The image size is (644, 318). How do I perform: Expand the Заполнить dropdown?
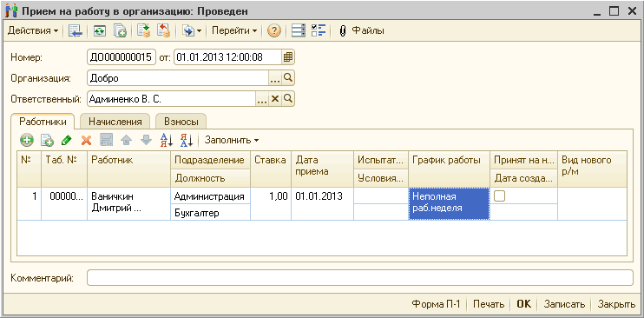tap(232, 140)
